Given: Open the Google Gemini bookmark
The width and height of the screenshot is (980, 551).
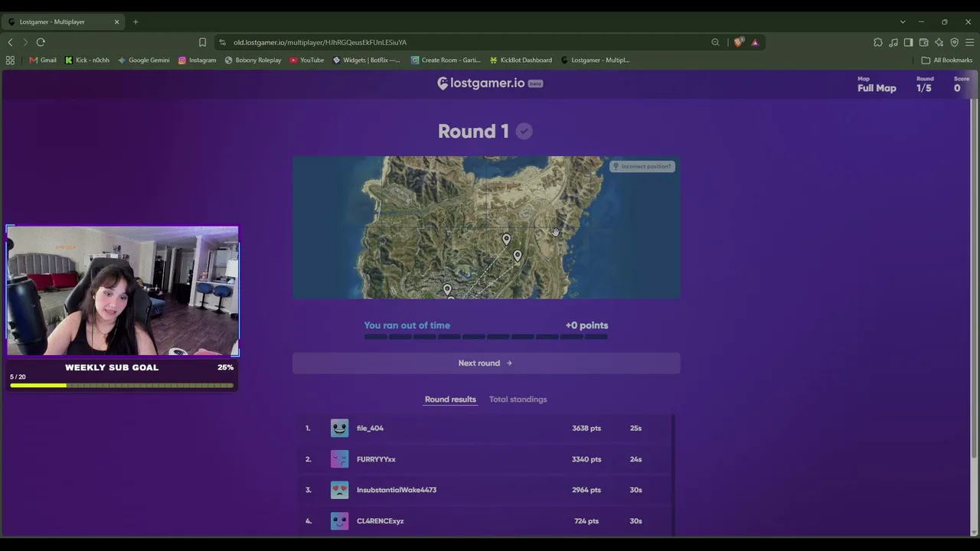Looking at the screenshot, I should click(x=143, y=60).
